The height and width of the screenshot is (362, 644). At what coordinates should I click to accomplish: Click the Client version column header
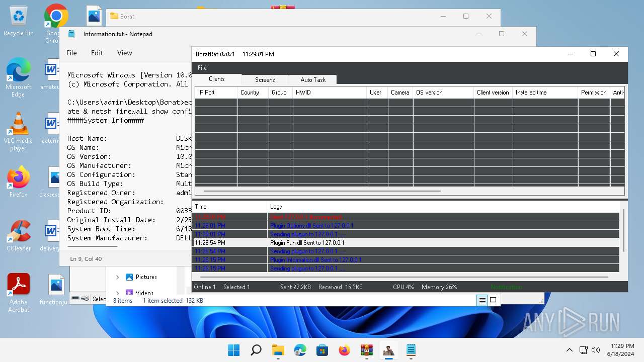[x=494, y=93]
